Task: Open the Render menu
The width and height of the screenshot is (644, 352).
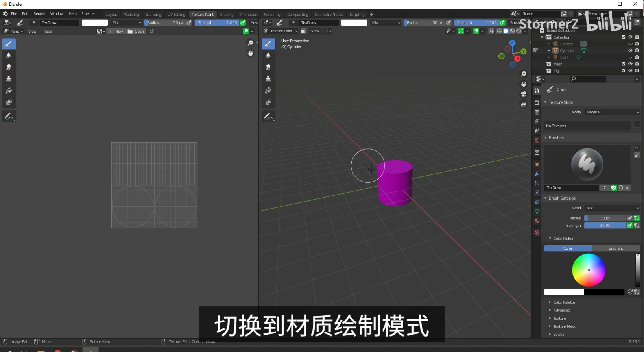Action: click(x=39, y=13)
